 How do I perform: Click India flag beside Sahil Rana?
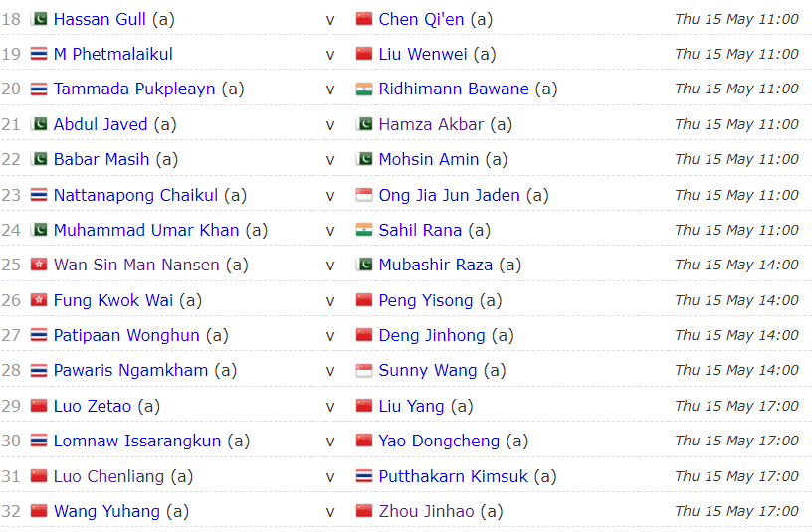point(364,230)
